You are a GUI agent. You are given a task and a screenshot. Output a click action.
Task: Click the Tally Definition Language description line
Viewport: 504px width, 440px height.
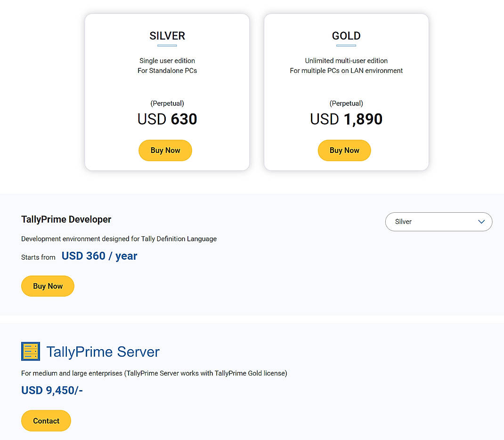pyautogui.click(x=119, y=239)
